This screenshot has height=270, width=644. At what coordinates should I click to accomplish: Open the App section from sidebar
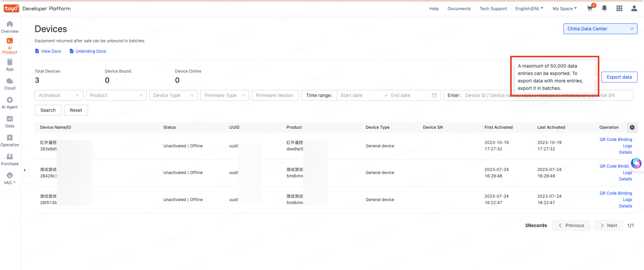pyautogui.click(x=10, y=65)
